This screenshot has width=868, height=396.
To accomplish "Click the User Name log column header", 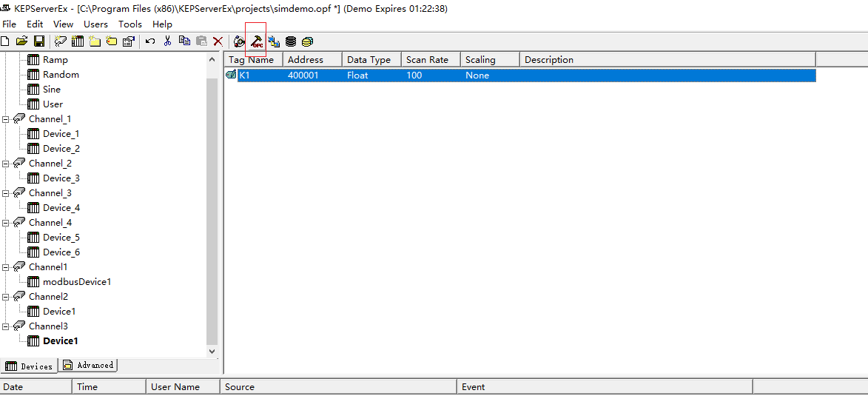I will click(183, 387).
